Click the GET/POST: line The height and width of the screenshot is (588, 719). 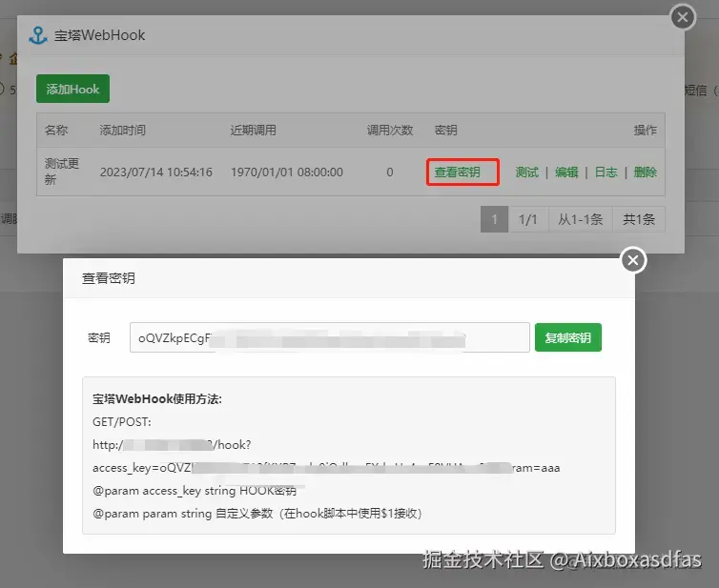tap(121, 422)
